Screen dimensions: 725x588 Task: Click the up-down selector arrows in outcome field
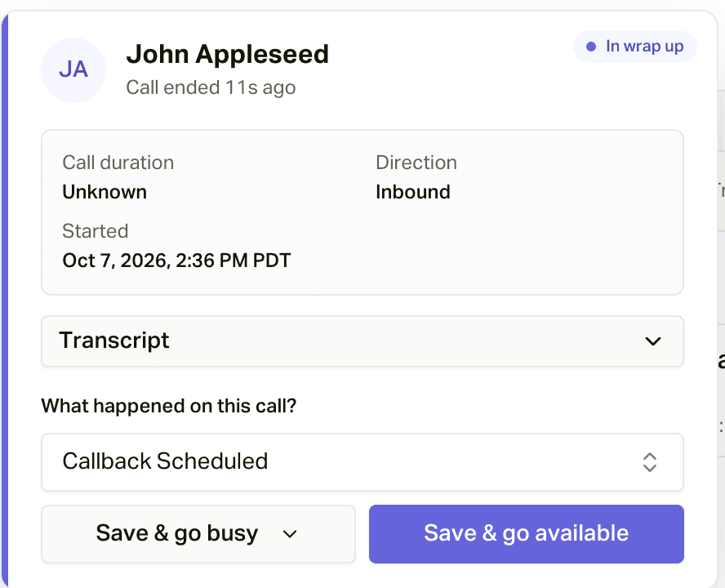[x=650, y=461]
